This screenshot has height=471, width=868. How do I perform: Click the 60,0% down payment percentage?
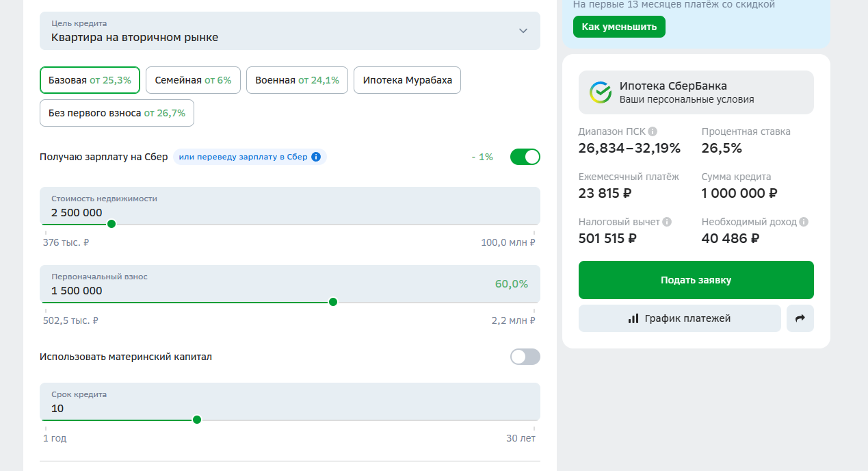[512, 284]
